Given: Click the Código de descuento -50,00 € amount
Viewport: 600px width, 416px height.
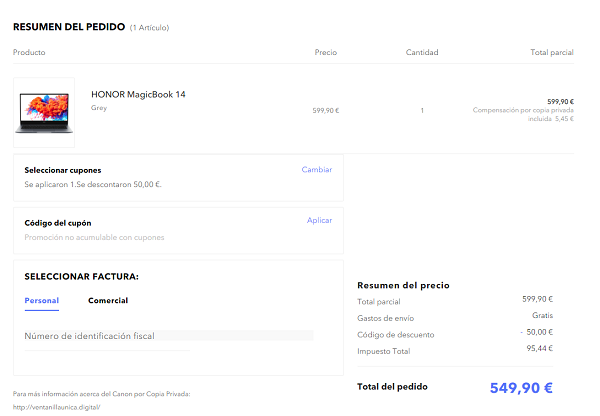Looking at the screenshot, I should (537, 332).
